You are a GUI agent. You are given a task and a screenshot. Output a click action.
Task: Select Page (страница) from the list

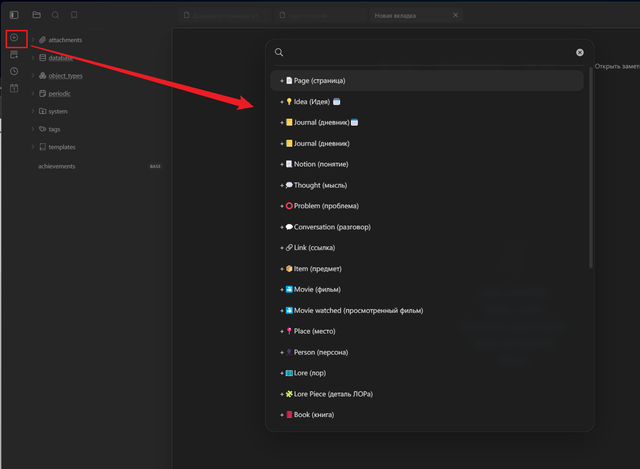pos(427,81)
